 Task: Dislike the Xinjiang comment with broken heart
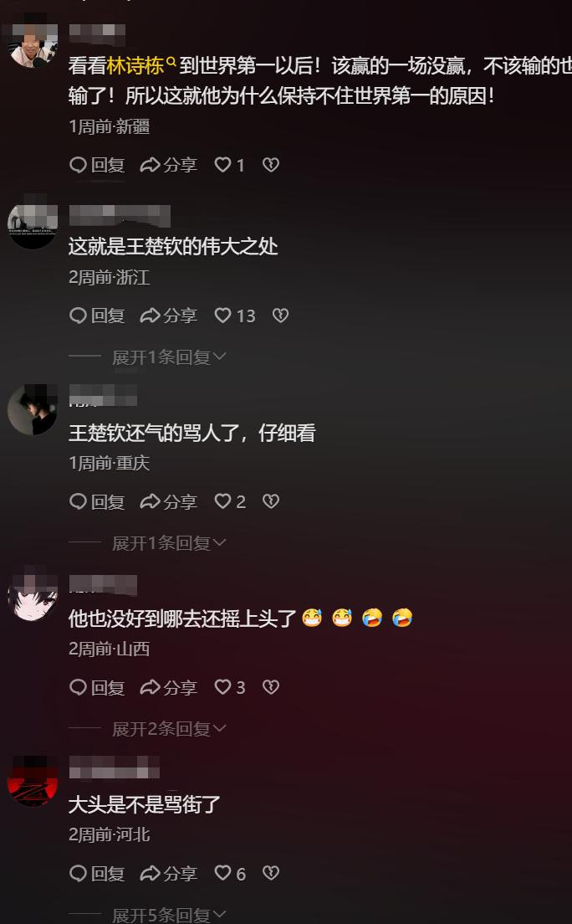click(x=271, y=165)
